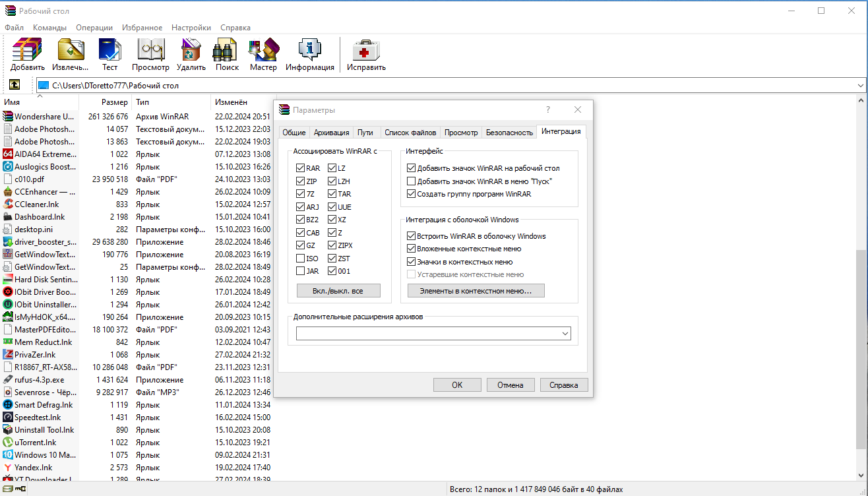Viewport: 868px width, 496px height.
Task: Click the Hard Disk Sentinel shortcut icon
Action: (x=8, y=279)
